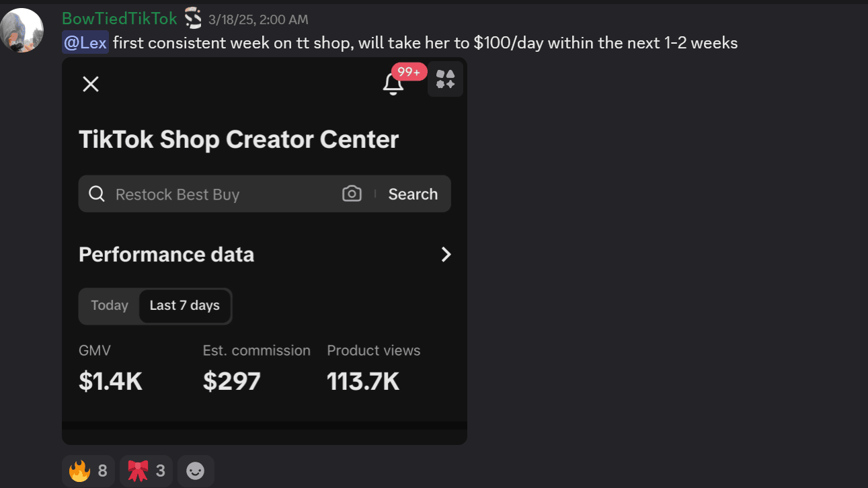868x488 pixels.
Task: Open the Performance data heading
Action: tap(167, 255)
